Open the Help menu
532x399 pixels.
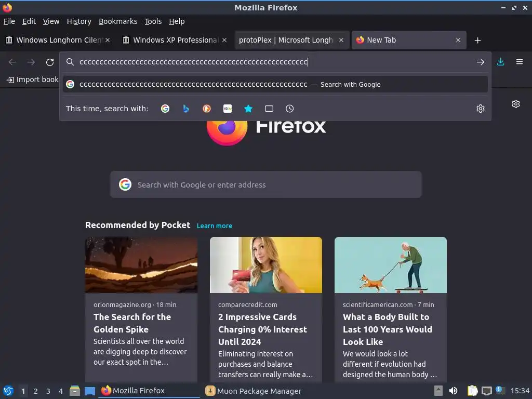point(177,21)
